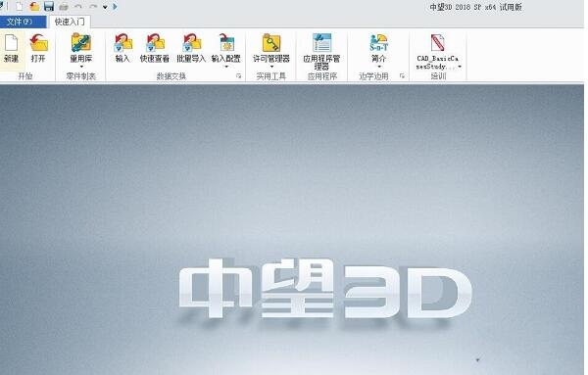Viewport: 588px width, 375px height.
Task: Expand the CAD_BasicCaseStudy dropdown arrow
Action: click(x=460, y=67)
